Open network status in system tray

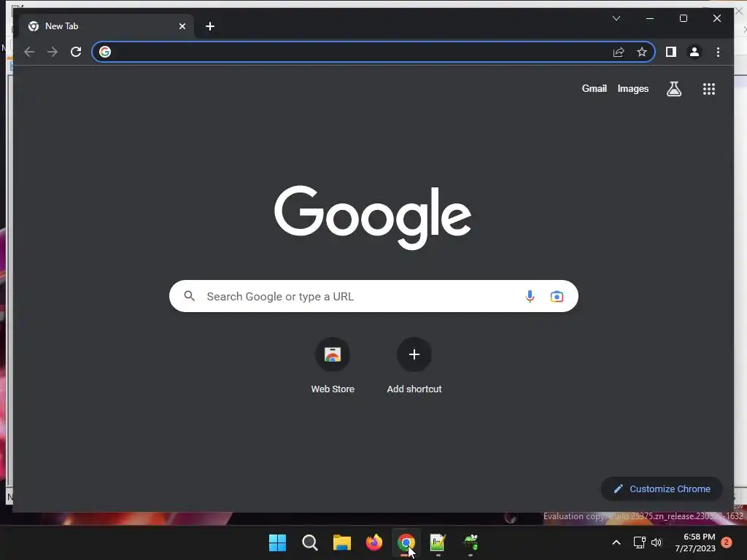point(639,542)
